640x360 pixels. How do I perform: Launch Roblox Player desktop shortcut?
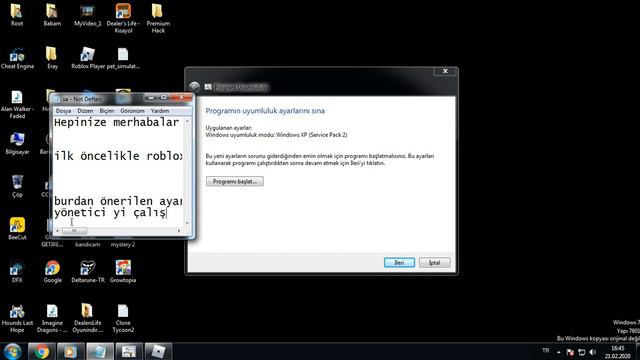pyautogui.click(x=88, y=58)
